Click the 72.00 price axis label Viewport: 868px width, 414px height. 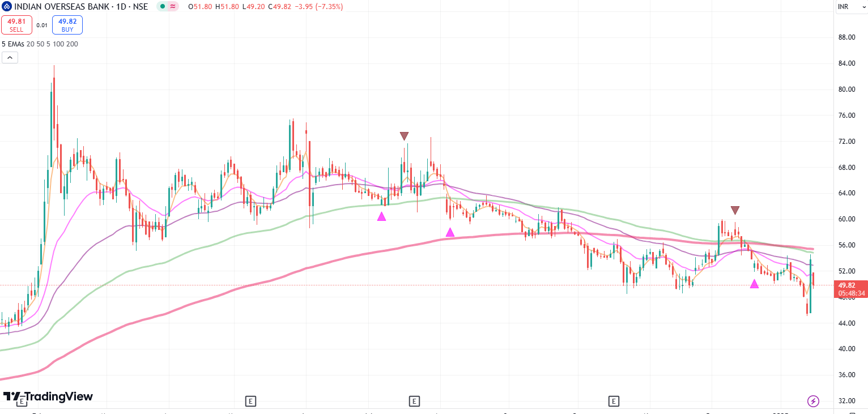point(846,142)
